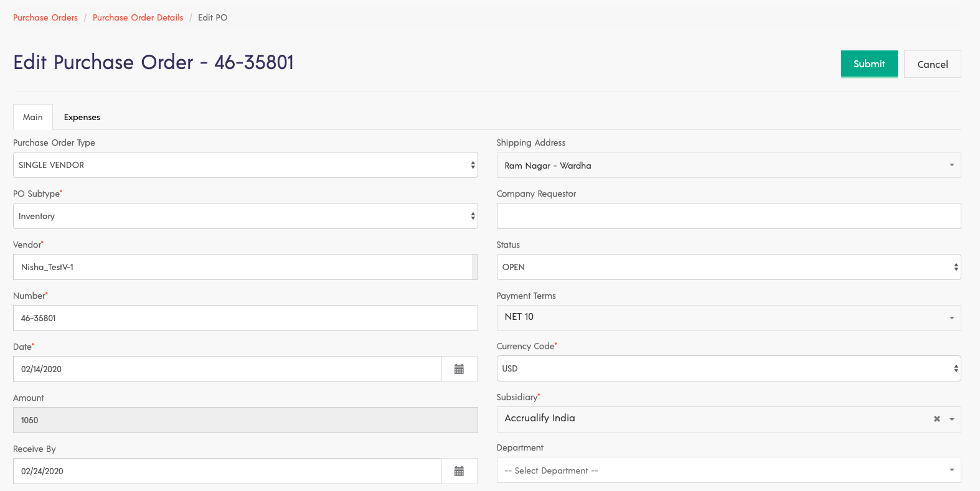Open the PO Subtype dropdown
This screenshot has width=980, height=491.
(x=245, y=216)
